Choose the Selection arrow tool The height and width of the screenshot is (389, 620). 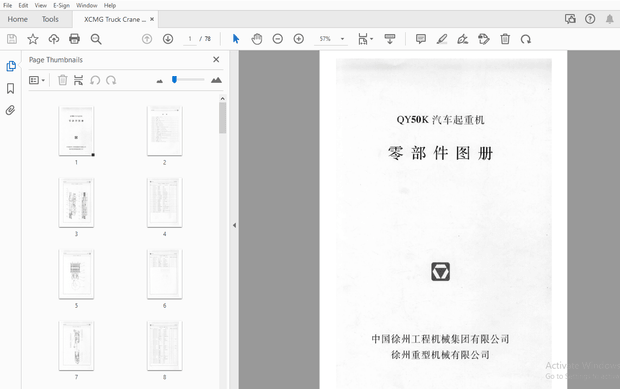236,39
